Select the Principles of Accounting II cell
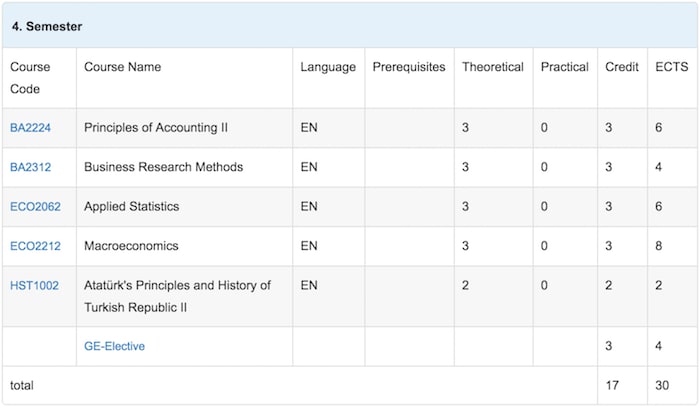This screenshot has height=407, width=700. pyautogui.click(x=156, y=128)
